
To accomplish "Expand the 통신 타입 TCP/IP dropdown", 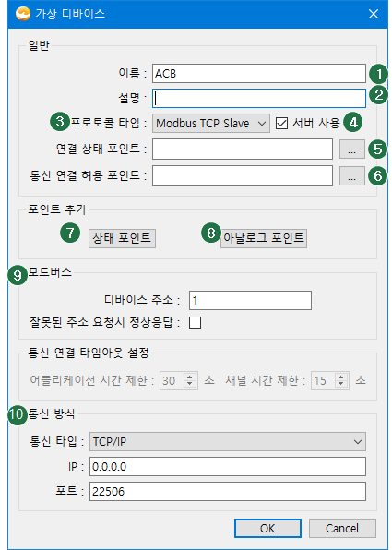I will 228,442.
